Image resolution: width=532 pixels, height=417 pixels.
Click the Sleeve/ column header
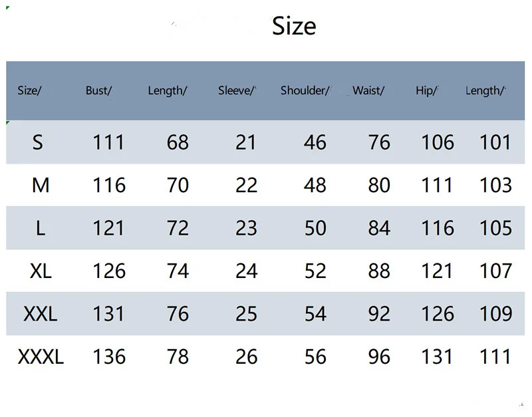(237, 90)
